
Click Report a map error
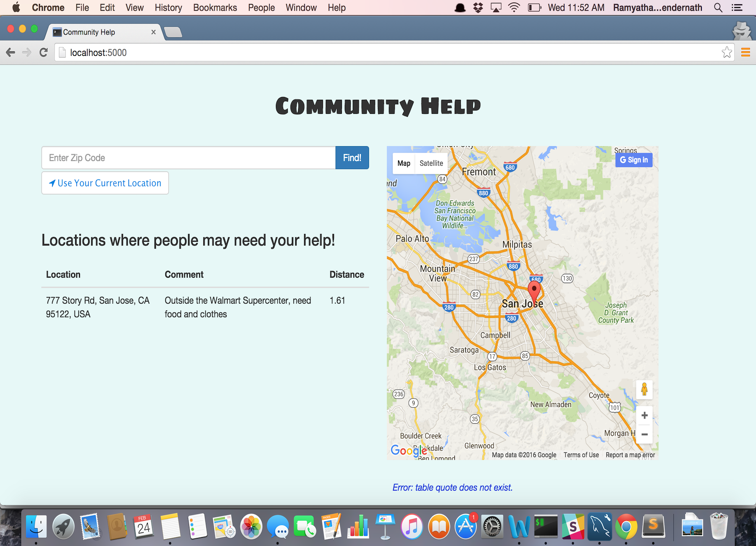[630, 455]
